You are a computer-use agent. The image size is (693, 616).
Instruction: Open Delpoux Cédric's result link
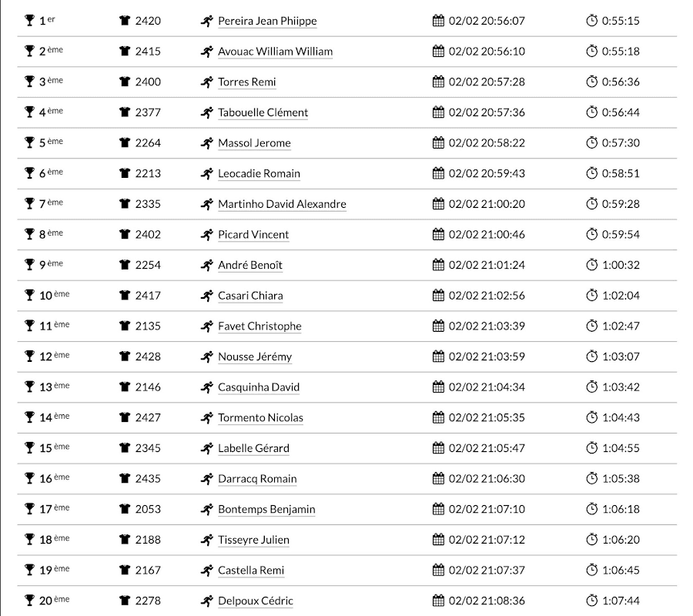pyautogui.click(x=256, y=601)
